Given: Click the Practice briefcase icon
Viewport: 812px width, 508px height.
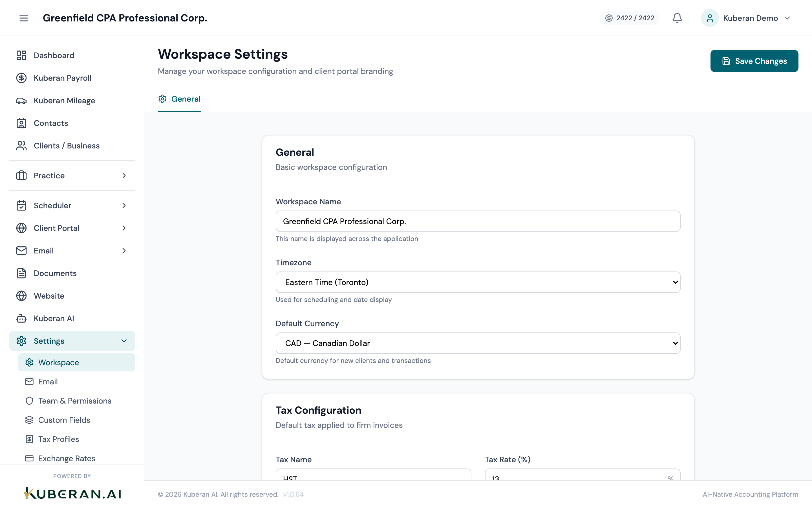Looking at the screenshot, I should 21,175.
